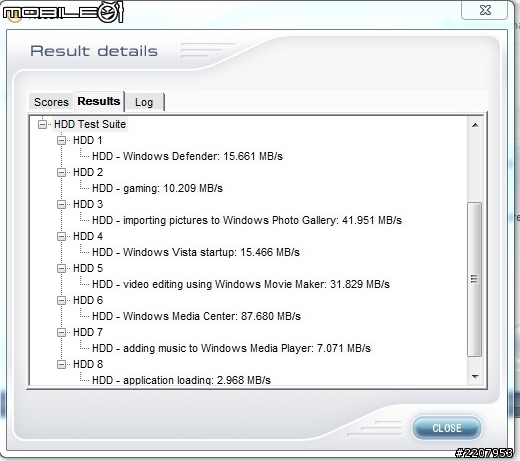Viewport: 520px width, 461px height.
Task: Collapse the HDD 6 node
Action: click(x=61, y=300)
